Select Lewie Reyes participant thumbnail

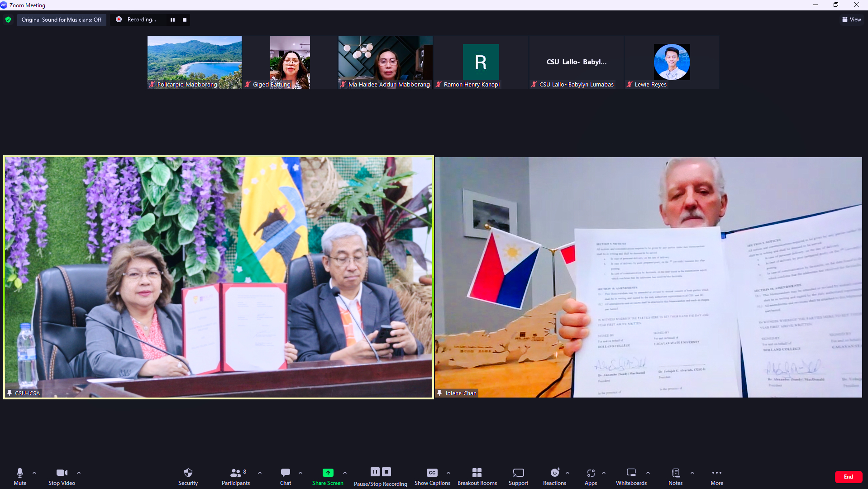click(x=672, y=62)
